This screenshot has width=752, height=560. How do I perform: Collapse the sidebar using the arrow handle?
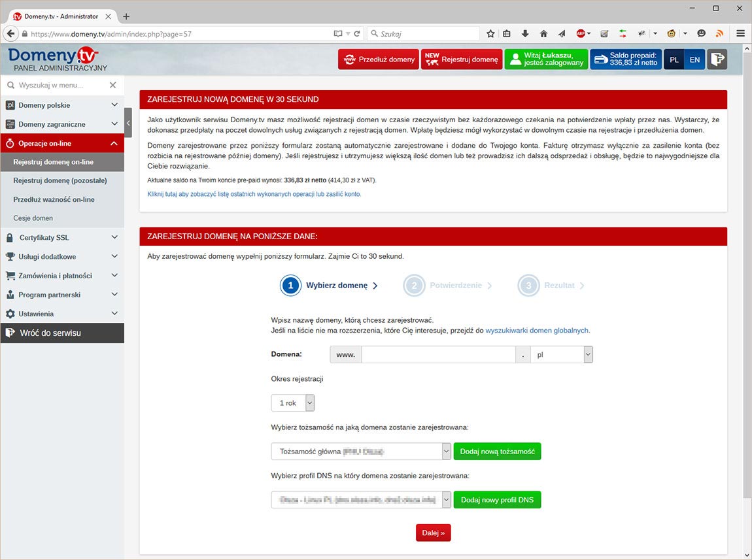(128, 123)
